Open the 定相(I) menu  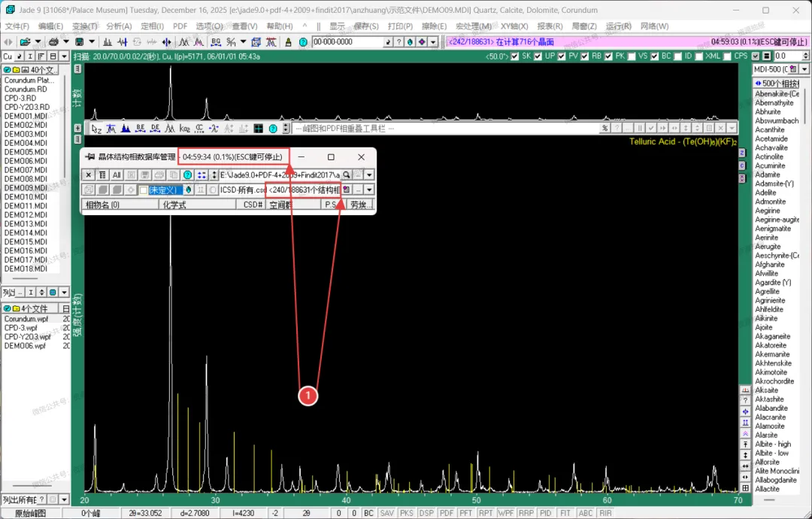coord(152,26)
